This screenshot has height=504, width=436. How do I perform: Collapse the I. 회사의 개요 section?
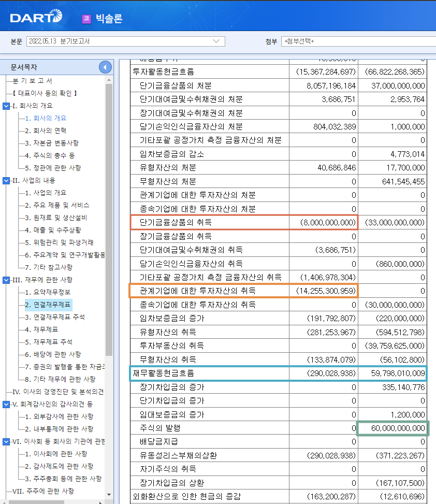pos(6,106)
